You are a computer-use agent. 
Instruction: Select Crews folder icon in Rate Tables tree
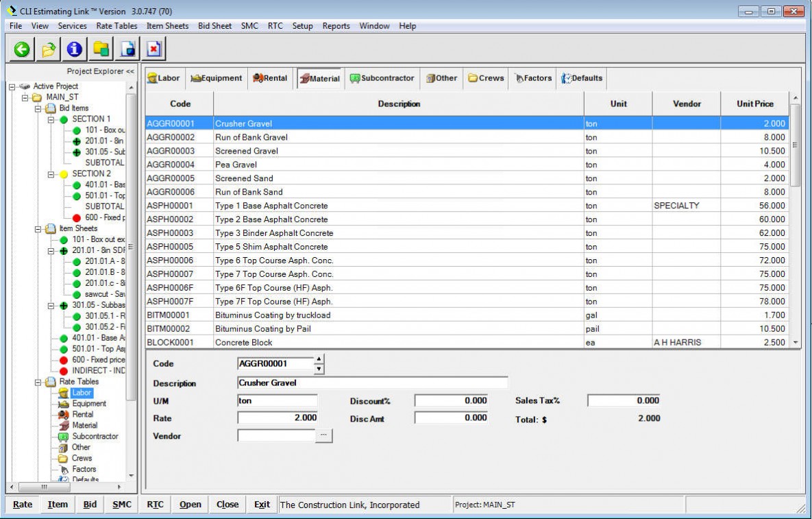tap(63, 459)
